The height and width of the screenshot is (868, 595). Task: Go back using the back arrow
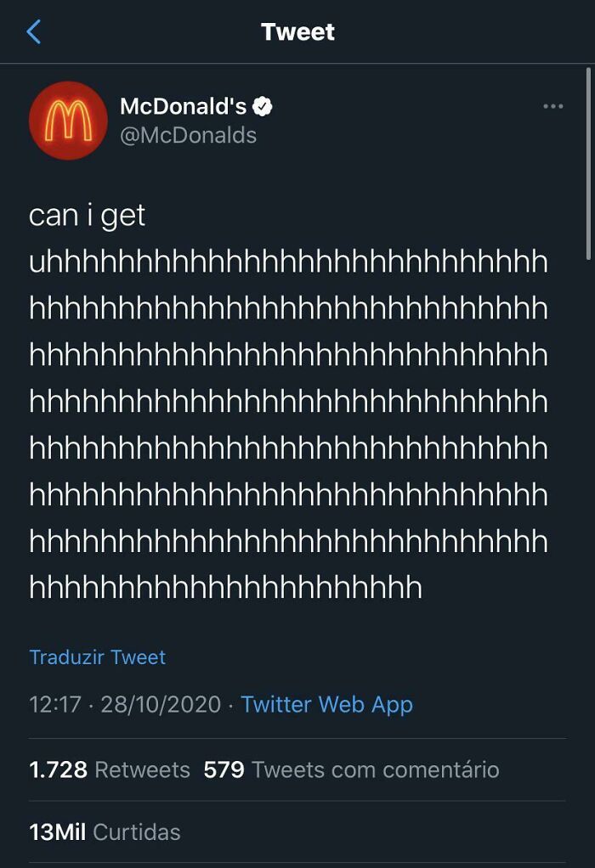34,32
